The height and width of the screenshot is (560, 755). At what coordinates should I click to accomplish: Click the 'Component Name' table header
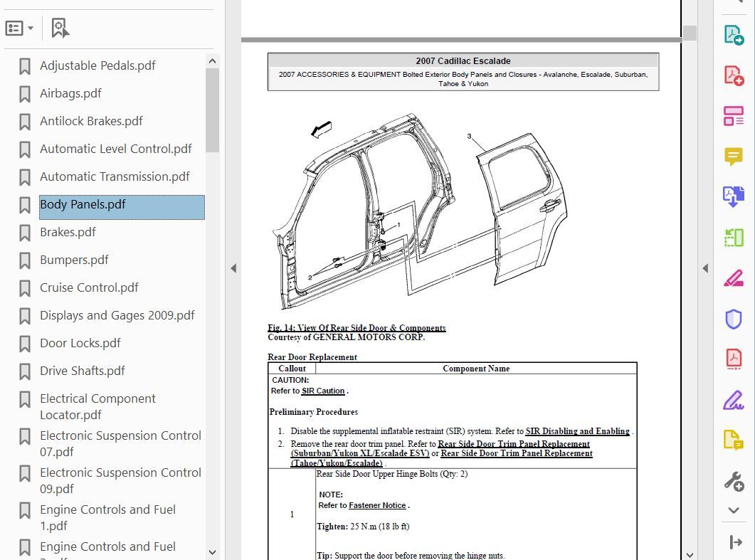pyautogui.click(x=476, y=369)
